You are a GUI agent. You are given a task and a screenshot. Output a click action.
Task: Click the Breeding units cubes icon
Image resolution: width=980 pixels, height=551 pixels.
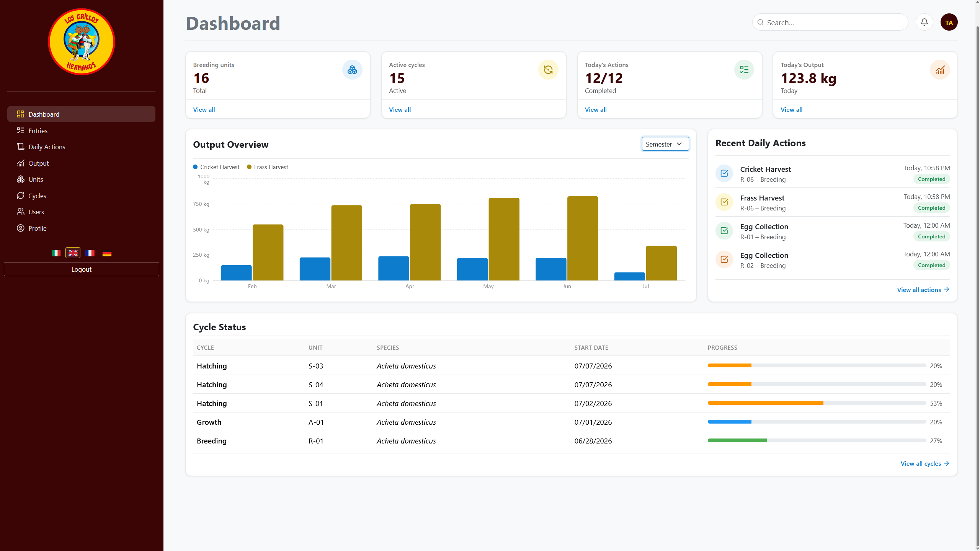[x=352, y=70]
